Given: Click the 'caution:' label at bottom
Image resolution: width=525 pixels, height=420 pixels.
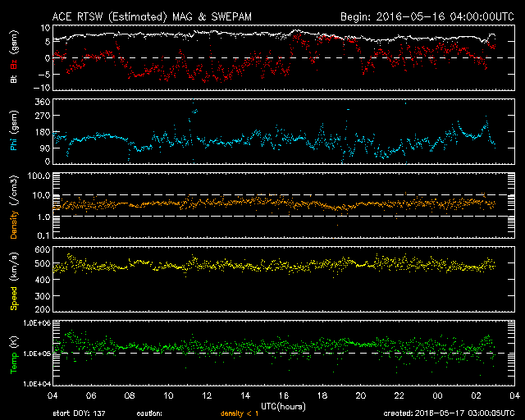Looking at the screenshot, I should pos(149,414).
